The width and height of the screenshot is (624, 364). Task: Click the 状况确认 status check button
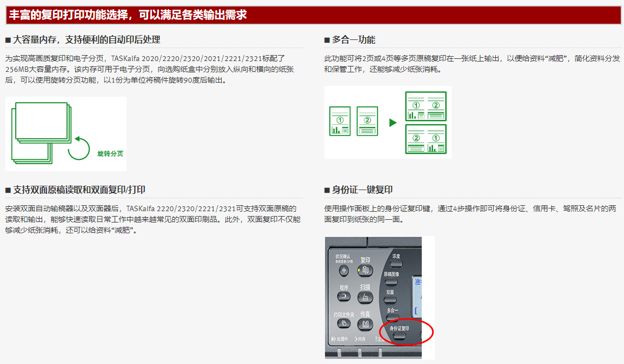344,271
